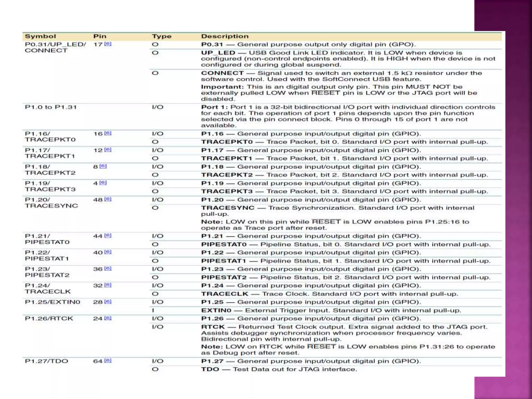Click the P0.31/UP_LED/ symbol text
Viewport: 532px width, 399px height.
pyautogui.click(x=55, y=44)
